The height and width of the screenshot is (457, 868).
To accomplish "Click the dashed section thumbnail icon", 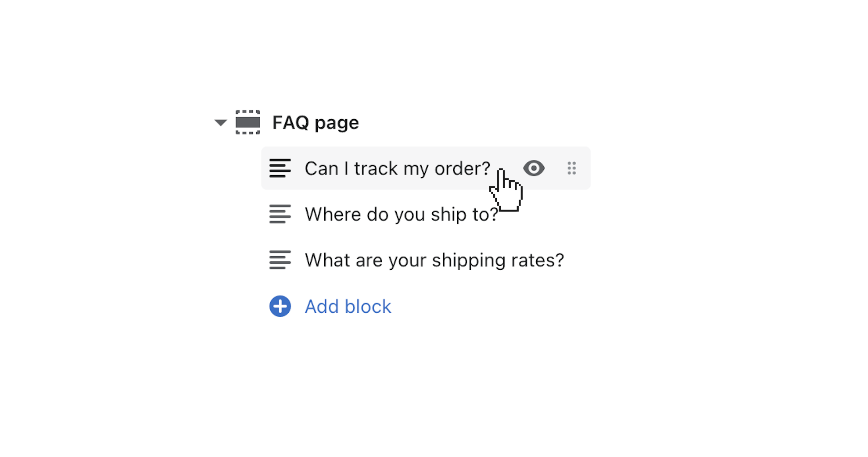I will pos(247,123).
